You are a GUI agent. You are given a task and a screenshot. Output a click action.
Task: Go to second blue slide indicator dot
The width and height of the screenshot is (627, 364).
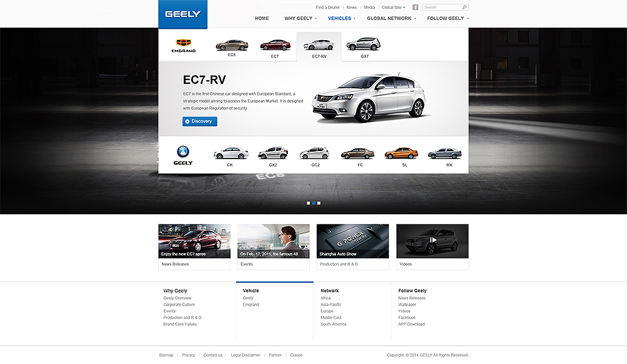pos(313,203)
